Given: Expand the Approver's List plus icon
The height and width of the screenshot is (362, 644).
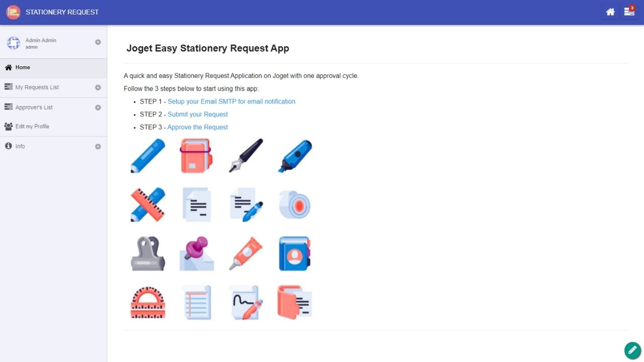Looking at the screenshot, I should pos(98,108).
